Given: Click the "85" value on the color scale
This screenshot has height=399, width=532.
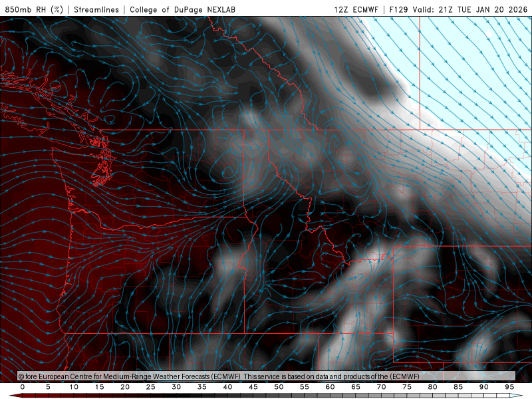Looking at the screenshot, I should (x=458, y=387).
